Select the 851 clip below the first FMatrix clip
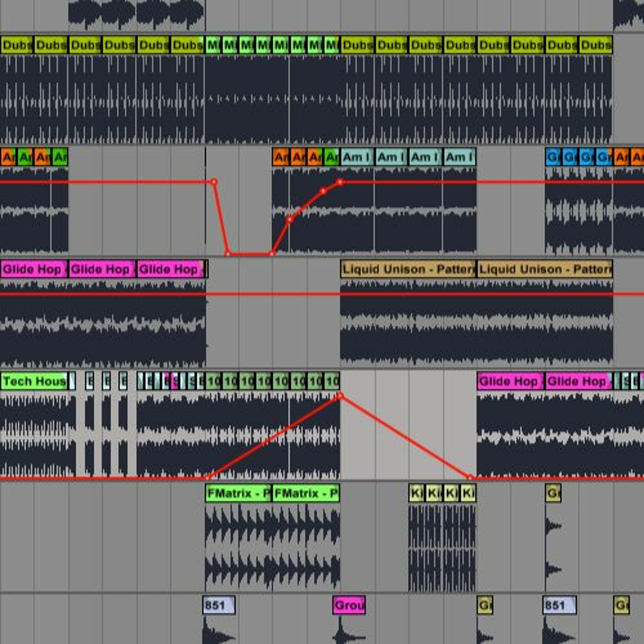 pos(219,605)
